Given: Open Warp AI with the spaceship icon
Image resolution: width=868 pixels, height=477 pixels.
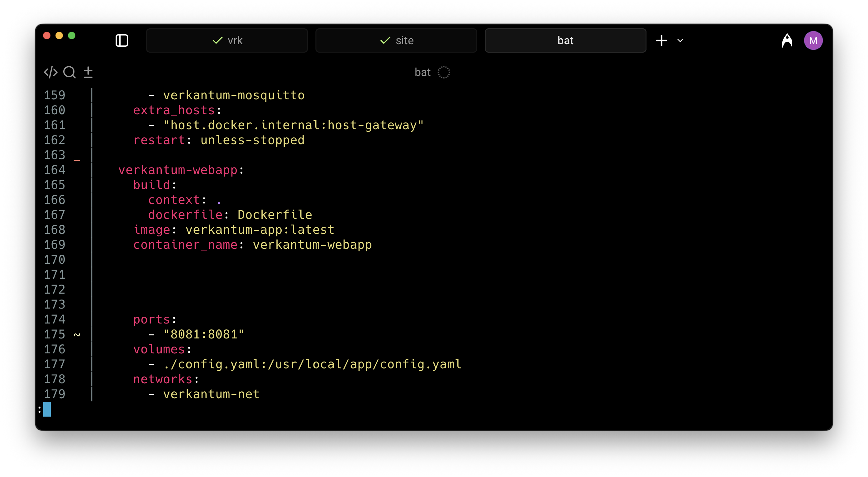Looking at the screenshot, I should click(788, 40).
